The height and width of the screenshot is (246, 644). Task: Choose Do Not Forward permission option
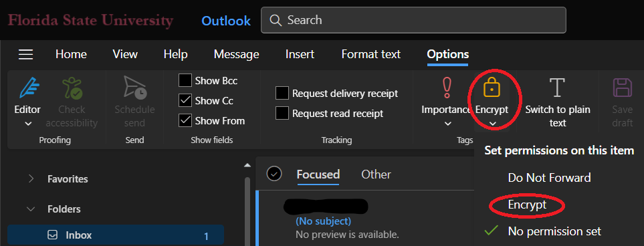point(549,178)
